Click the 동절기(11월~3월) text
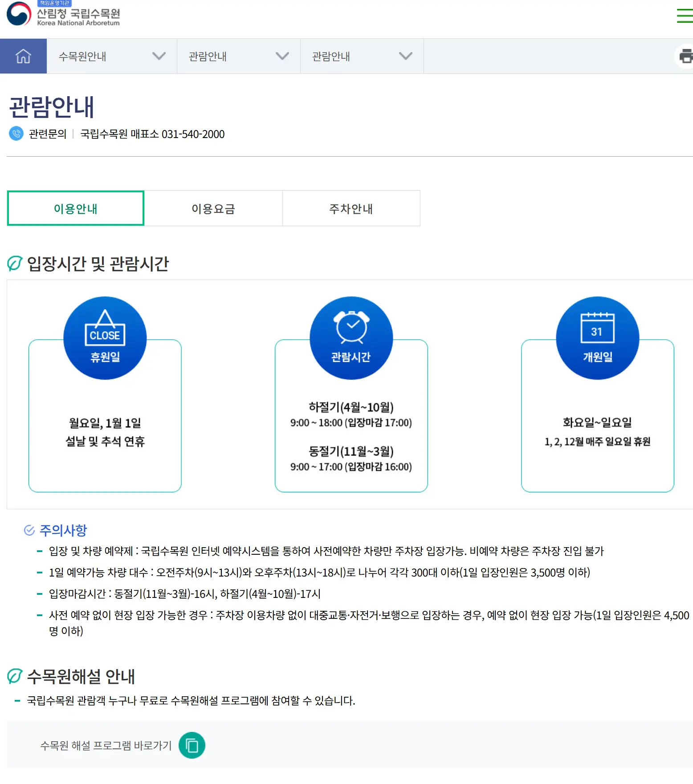This screenshot has height=784, width=693. [351, 451]
